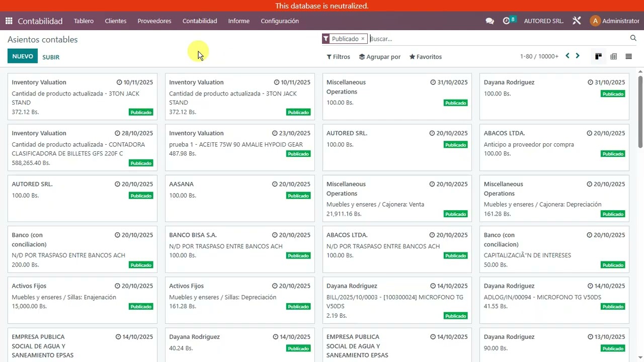This screenshot has height=362, width=644.
Task: Open the prueba 1 ACEITE 75W 90 card
Action: click(240, 147)
